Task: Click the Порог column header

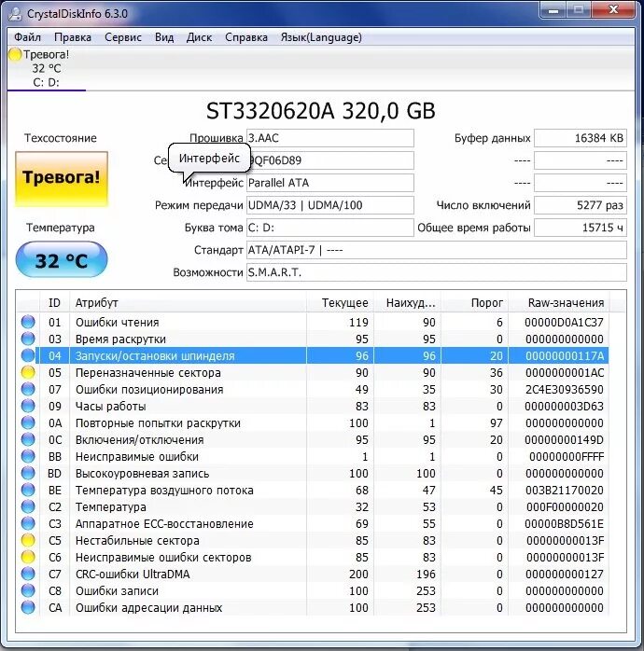Action: pyautogui.click(x=474, y=303)
